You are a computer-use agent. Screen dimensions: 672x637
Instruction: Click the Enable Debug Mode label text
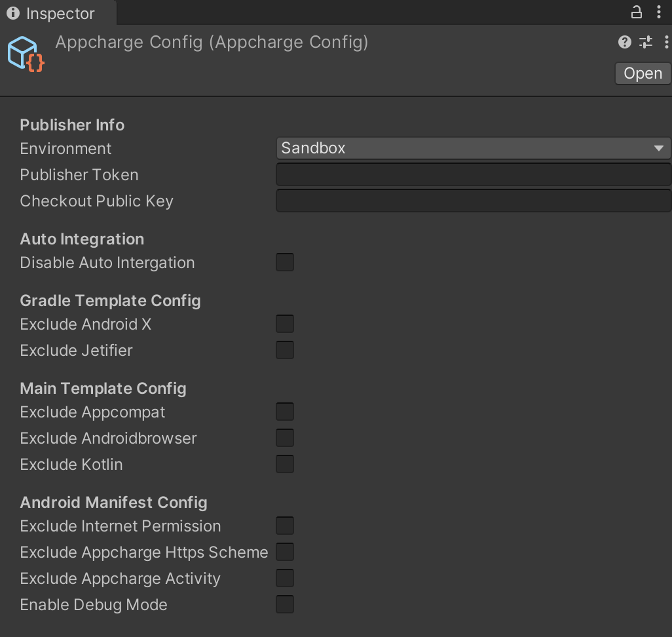[94, 605]
